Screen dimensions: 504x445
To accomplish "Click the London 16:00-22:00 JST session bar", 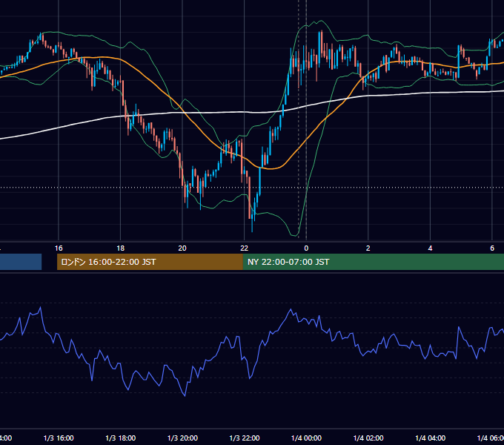I will tap(150, 262).
